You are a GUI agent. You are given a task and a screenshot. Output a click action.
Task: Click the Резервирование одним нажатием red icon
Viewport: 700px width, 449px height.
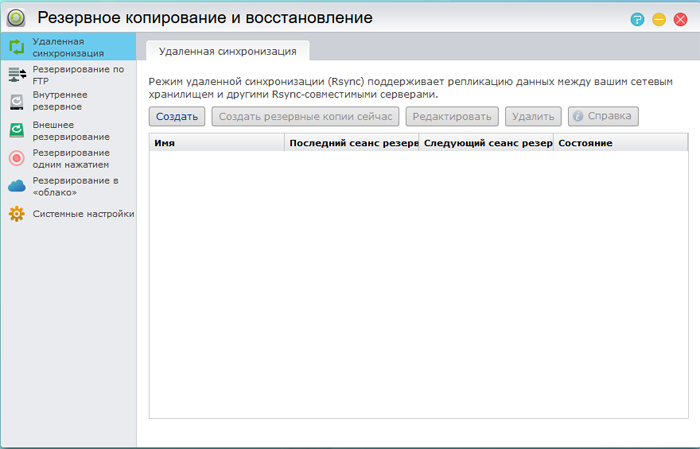pyautogui.click(x=17, y=158)
